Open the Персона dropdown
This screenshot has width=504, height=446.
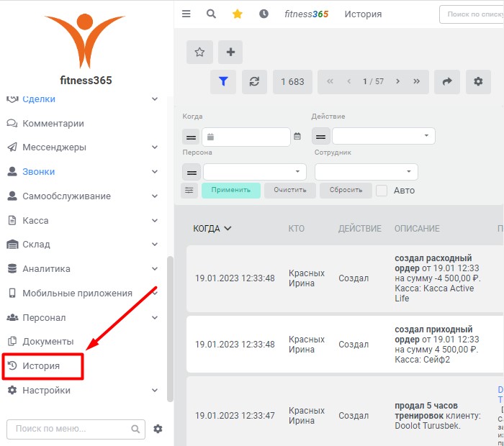pos(255,172)
